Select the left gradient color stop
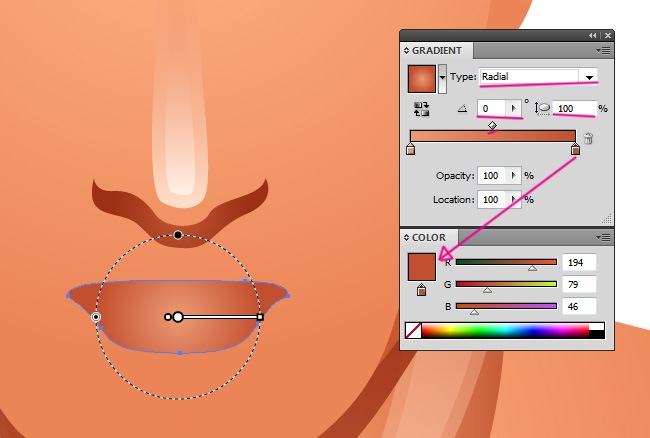This screenshot has height=438, width=650. pyautogui.click(x=410, y=149)
